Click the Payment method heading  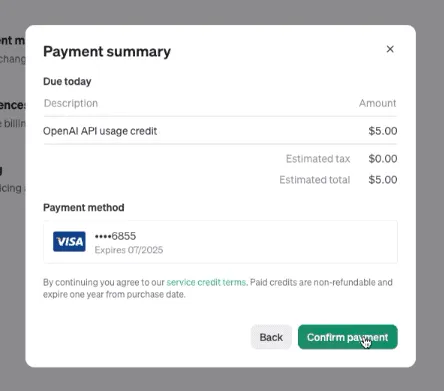(84, 208)
